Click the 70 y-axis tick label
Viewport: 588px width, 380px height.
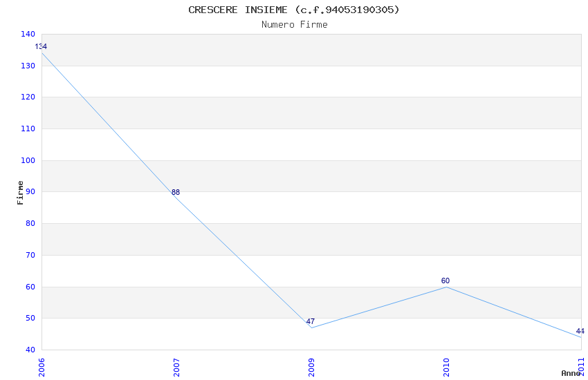30,255
